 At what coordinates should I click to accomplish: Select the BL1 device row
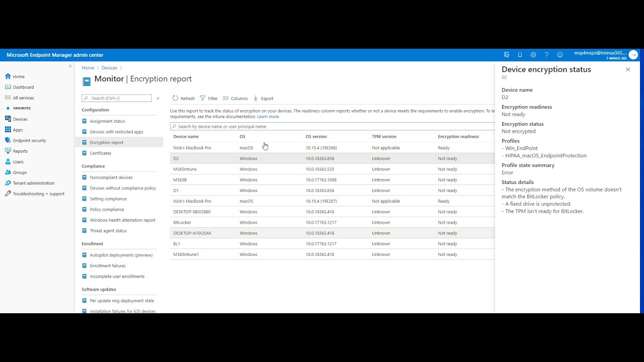tap(332, 244)
